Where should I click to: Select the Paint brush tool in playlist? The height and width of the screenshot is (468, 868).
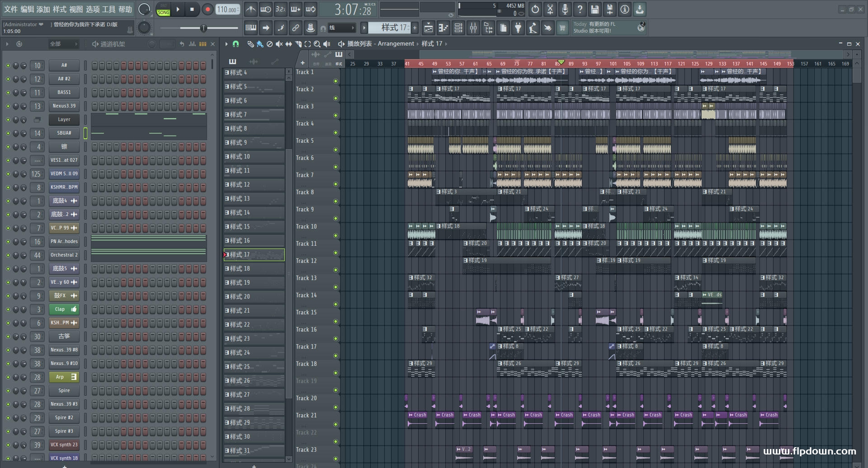[260, 44]
